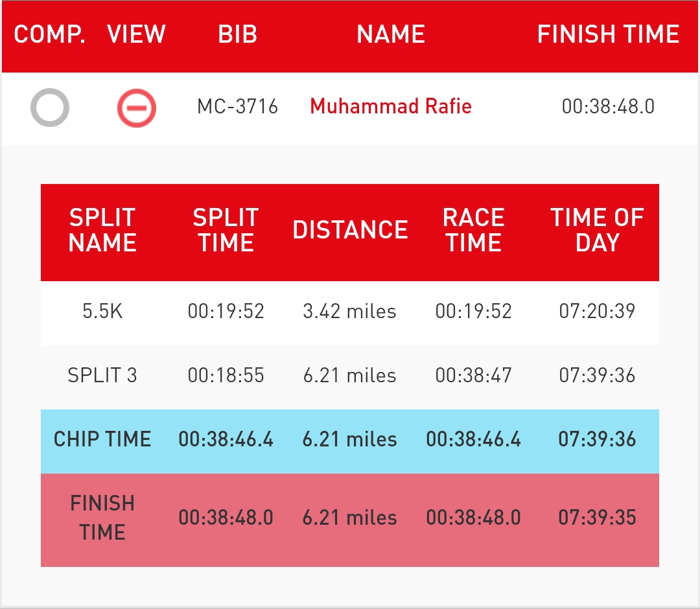The image size is (700, 609).
Task: Select the compare radio circle for MC-3716
Action: click(x=49, y=108)
